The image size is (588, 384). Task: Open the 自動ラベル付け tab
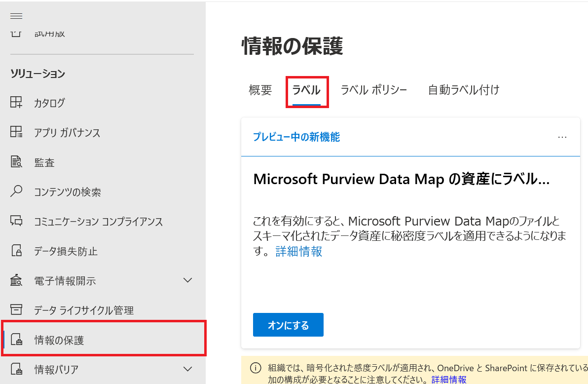[464, 90]
